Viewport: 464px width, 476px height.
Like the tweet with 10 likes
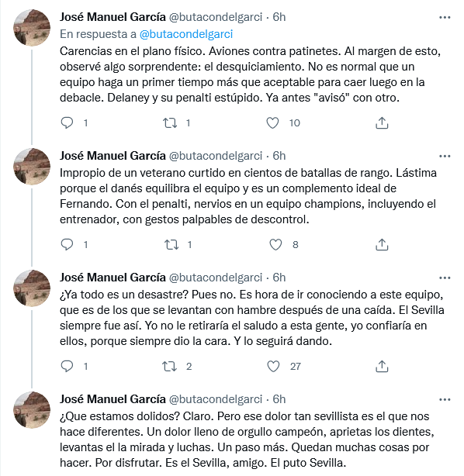coord(272,123)
